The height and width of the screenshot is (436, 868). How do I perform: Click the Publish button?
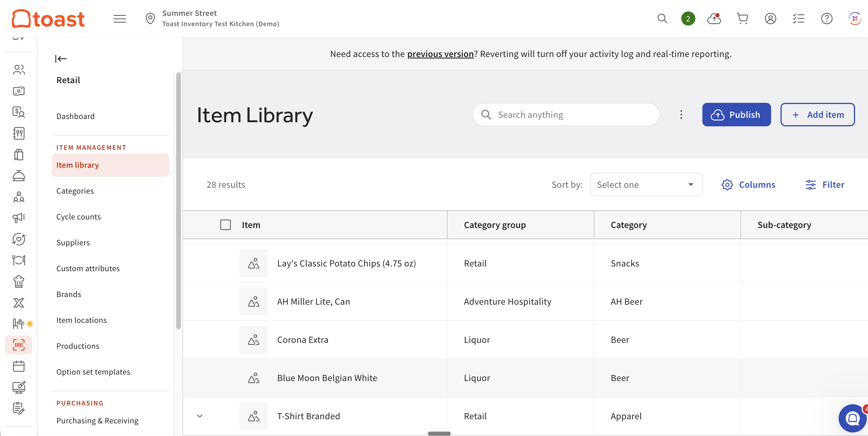pos(736,115)
